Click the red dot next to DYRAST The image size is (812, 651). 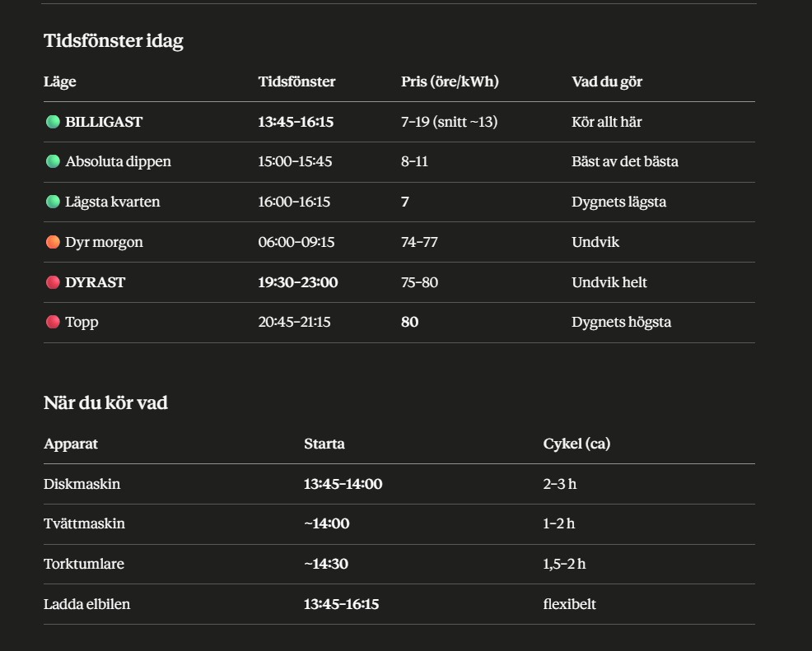(x=53, y=282)
